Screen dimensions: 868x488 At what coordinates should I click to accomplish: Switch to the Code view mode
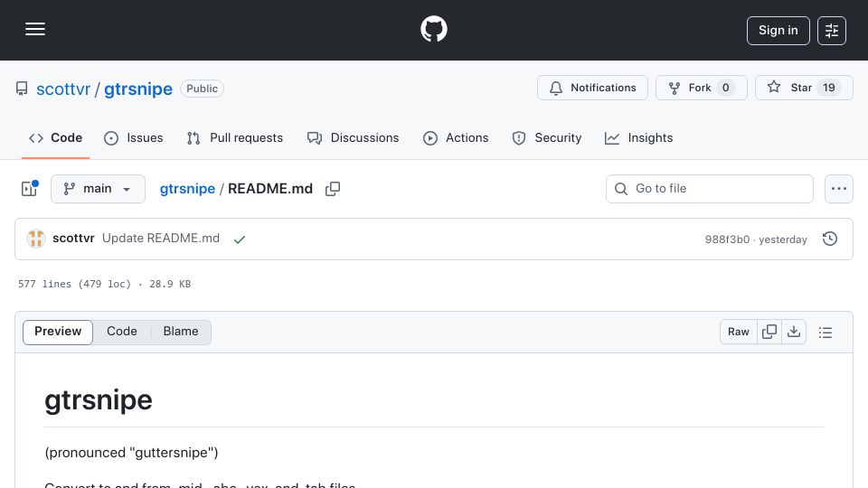pyautogui.click(x=122, y=332)
